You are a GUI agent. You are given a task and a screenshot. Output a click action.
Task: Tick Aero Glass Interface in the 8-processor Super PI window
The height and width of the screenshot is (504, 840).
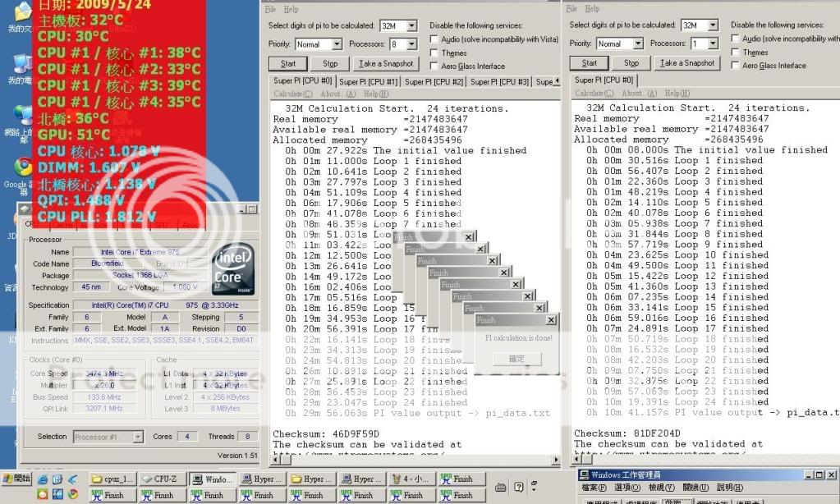click(x=434, y=66)
